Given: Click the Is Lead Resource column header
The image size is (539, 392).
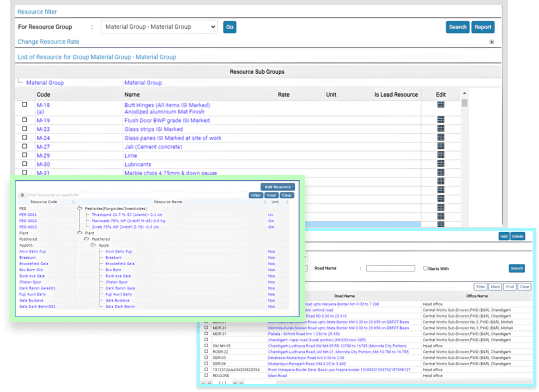Looking at the screenshot, I should tap(396, 95).
